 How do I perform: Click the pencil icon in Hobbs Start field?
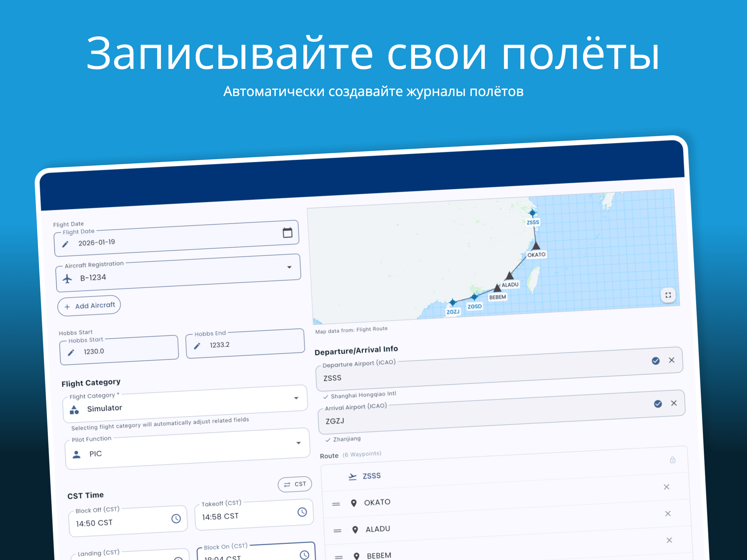70,352
